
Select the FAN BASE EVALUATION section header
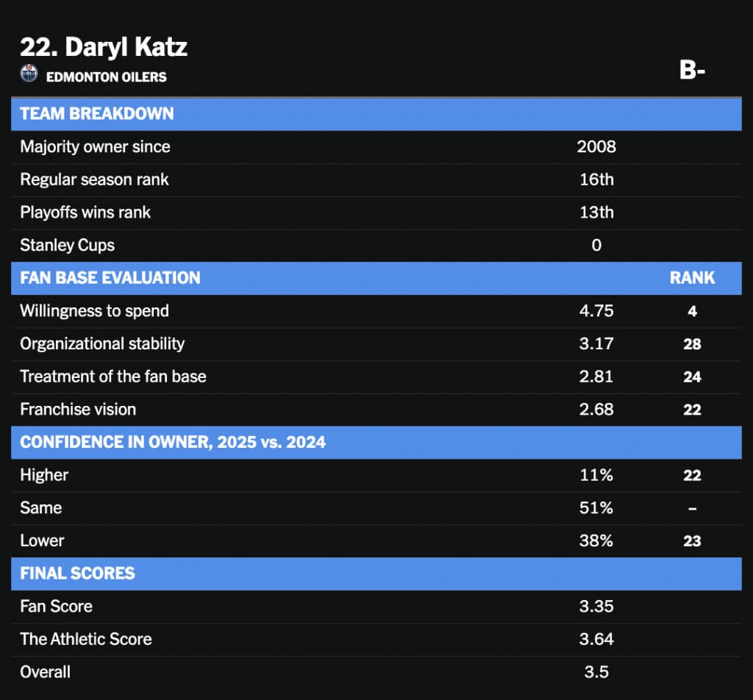[110, 278]
